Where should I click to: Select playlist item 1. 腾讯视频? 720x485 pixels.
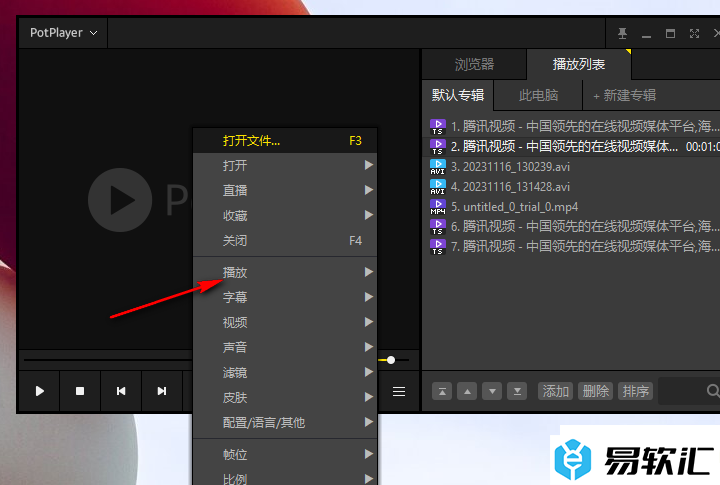[x=571, y=126]
